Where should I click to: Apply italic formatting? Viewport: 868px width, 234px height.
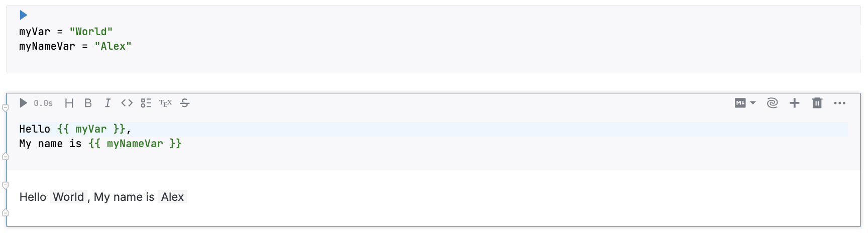[107, 103]
